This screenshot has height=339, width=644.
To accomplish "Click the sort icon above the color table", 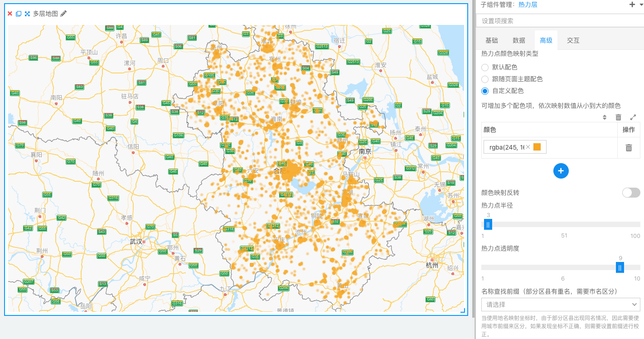I will pos(604,117).
